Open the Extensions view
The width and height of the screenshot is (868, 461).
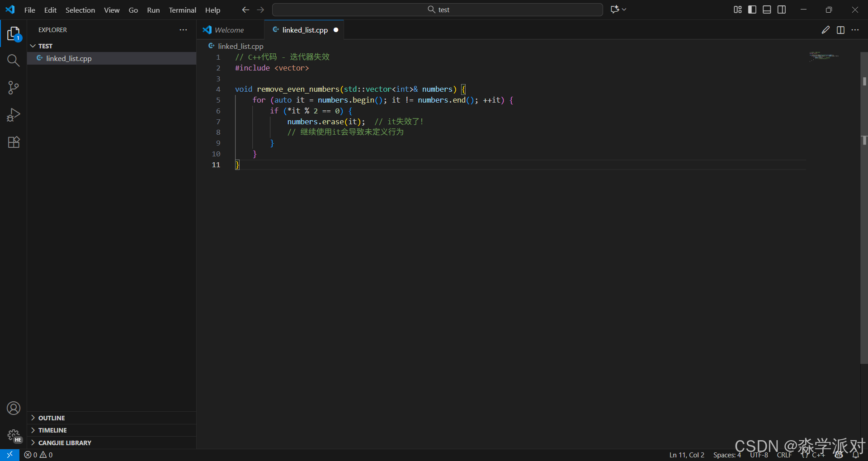[x=14, y=142]
